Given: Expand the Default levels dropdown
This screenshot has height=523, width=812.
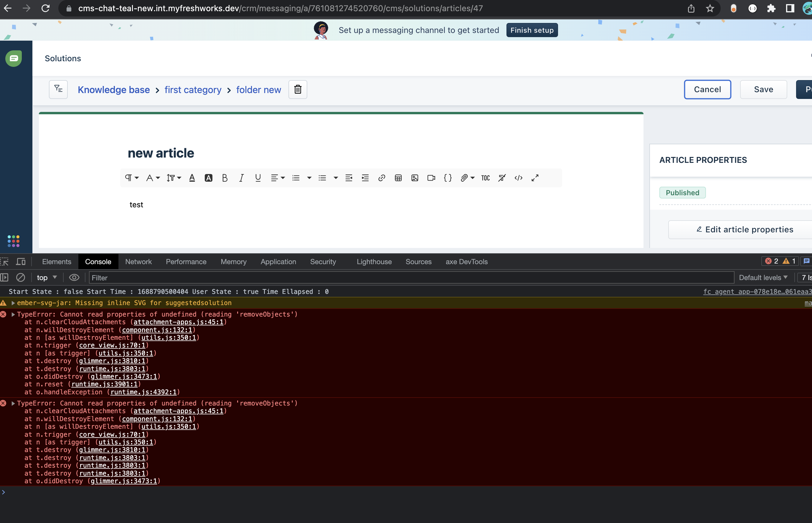Looking at the screenshot, I should tap(763, 277).
